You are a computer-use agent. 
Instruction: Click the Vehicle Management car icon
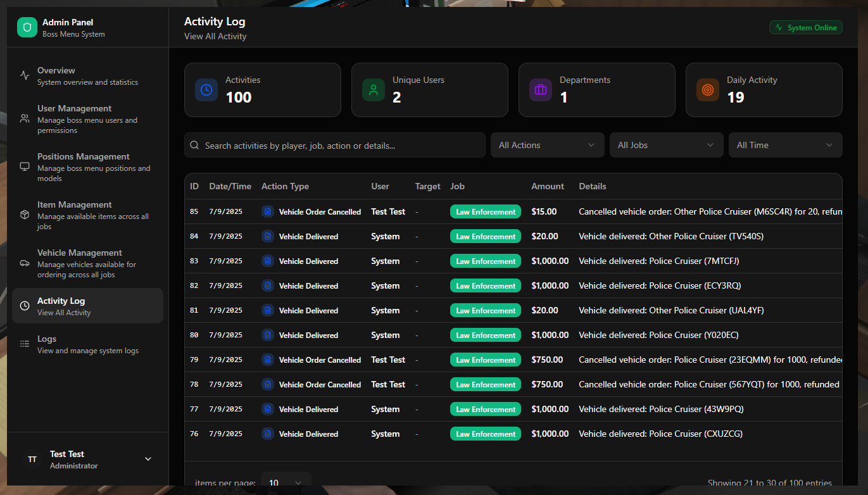coord(24,262)
